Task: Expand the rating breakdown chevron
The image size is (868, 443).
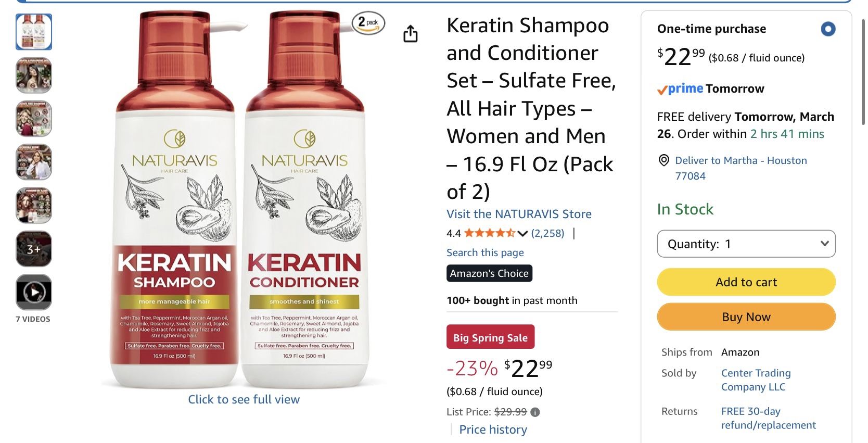Action: (x=523, y=234)
